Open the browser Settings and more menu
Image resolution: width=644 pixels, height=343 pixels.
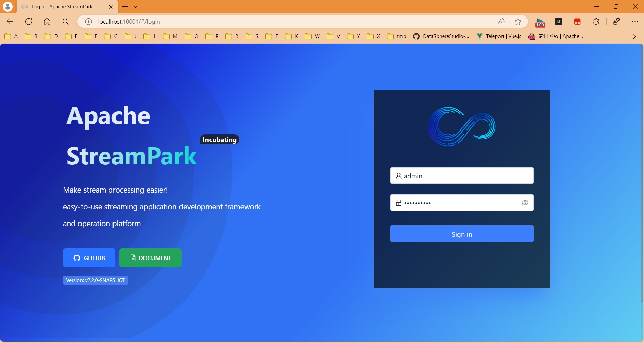[635, 22]
